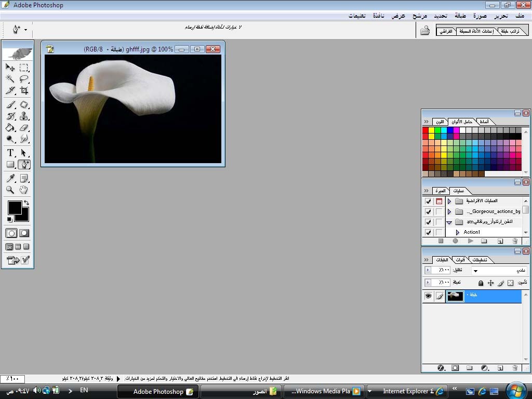This screenshot has height=399, width=532.
Task: Click the play action button
Action: click(470, 241)
